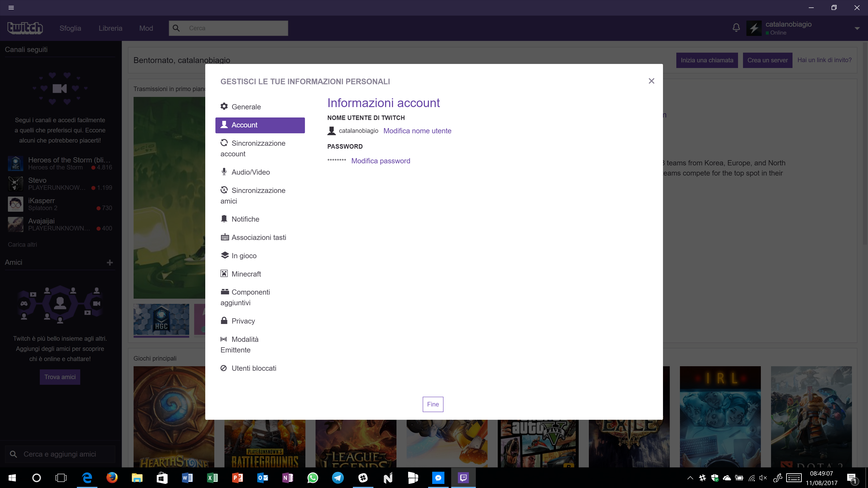Screen dimensions: 868x488
Task: Click the catalanobiagio profile avatar
Action: [754, 28]
